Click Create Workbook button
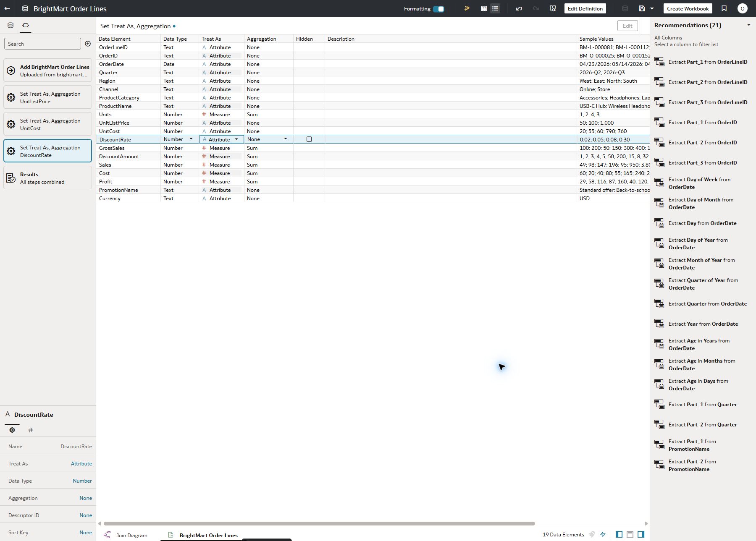756x541 pixels. click(688, 8)
